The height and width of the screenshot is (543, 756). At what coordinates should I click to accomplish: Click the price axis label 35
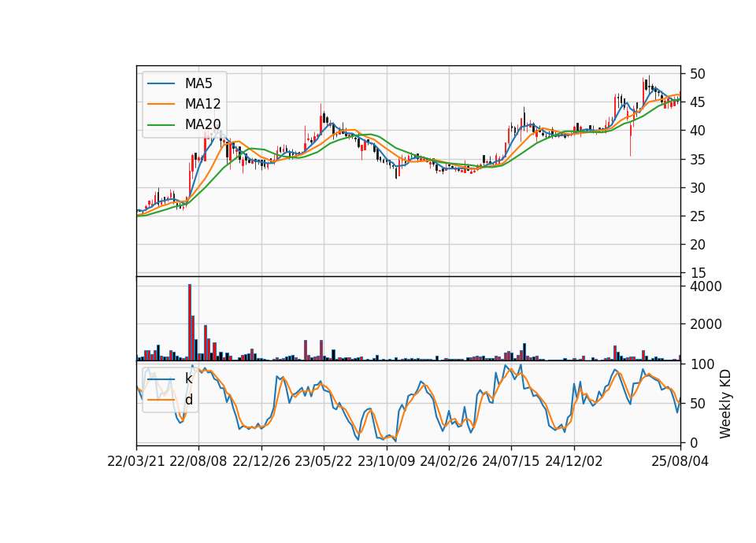(697, 160)
